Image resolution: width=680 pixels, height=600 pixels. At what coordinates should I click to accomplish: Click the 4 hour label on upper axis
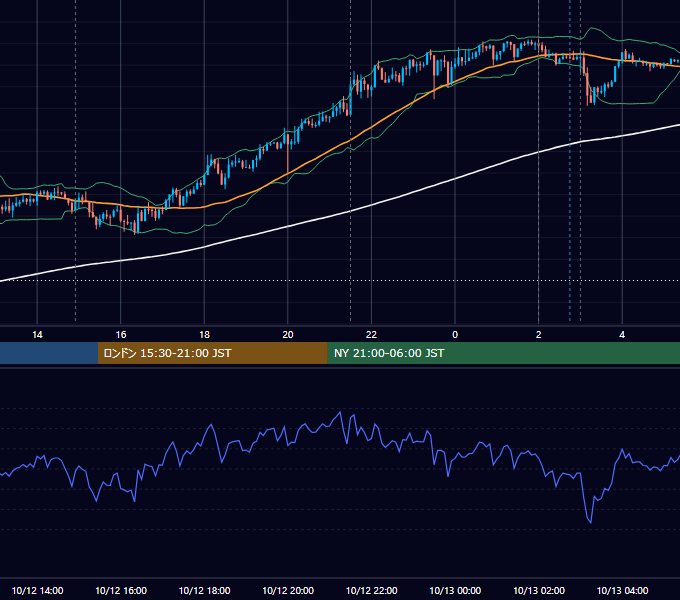click(x=622, y=335)
